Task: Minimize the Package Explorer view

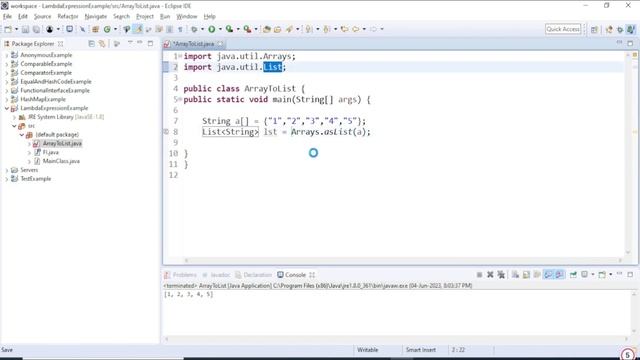Action: (x=140, y=43)
